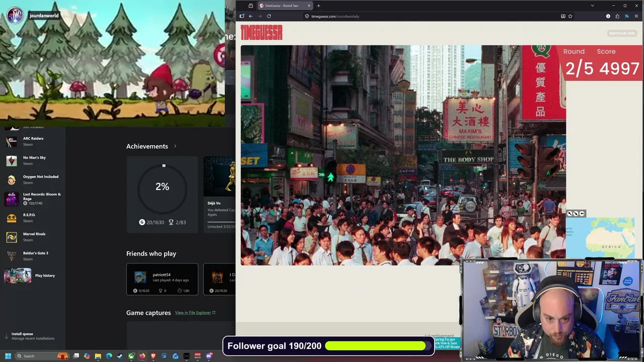This screenshot has height=362, width=644.
Task: Select No Man's Sky in the sidebar
Action: [x=33, y=160]
